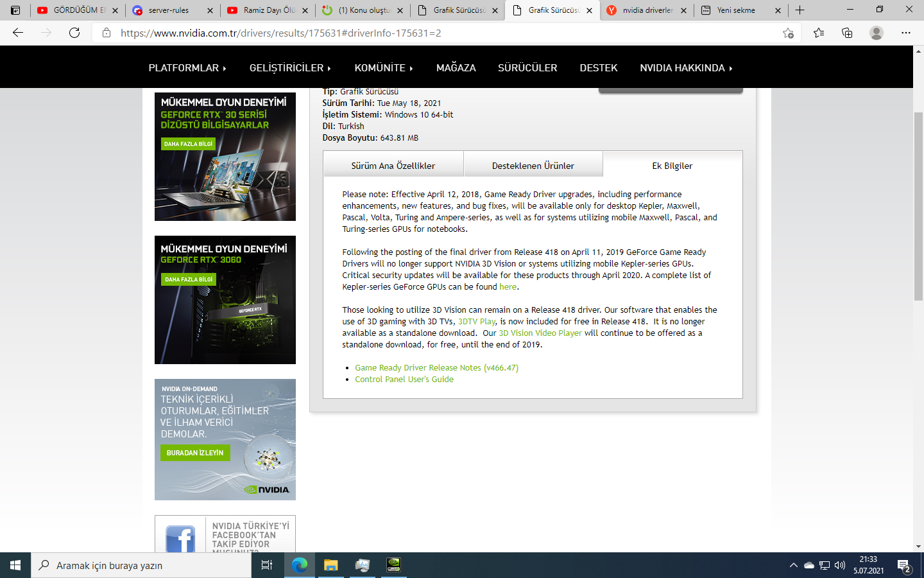This screenshot has height=578, width=924.
Task: Click the BURADAN İZLEYİN button
Action: (195, 453)
